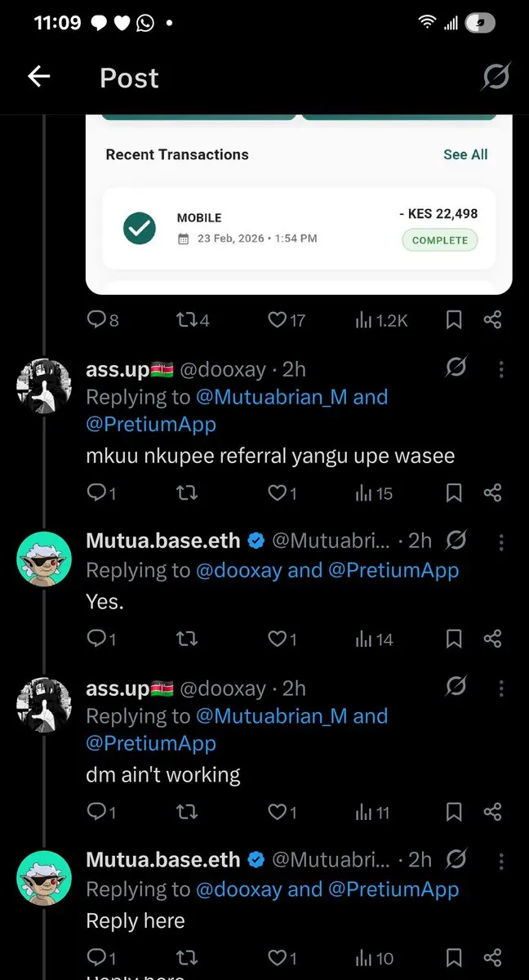Repost the main post with 4 reposts
Image resolution: width=529 pixels, height=980 pixels.
tap(193, 320)
